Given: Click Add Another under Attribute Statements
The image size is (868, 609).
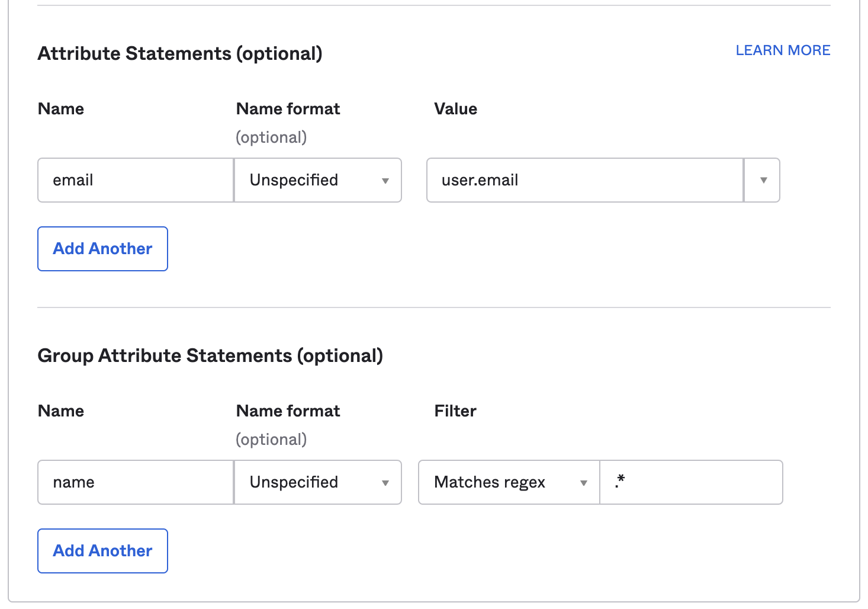Looking at the screenshot, I should coord(102,249).
